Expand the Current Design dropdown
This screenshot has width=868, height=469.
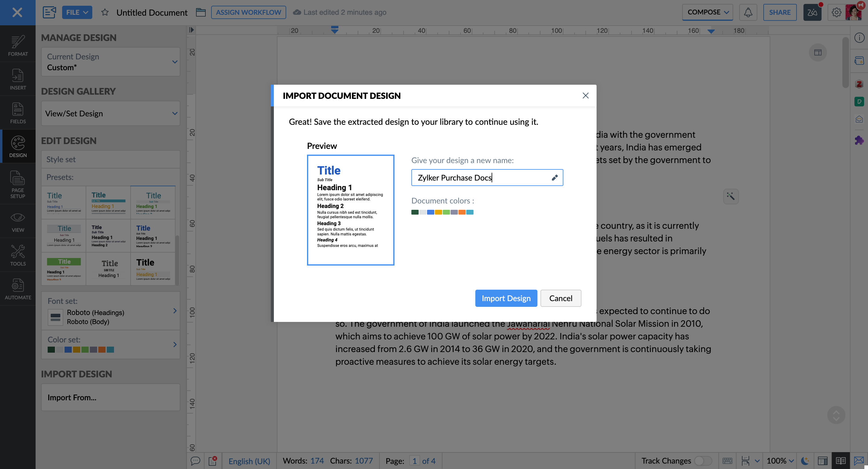[110, 62]
